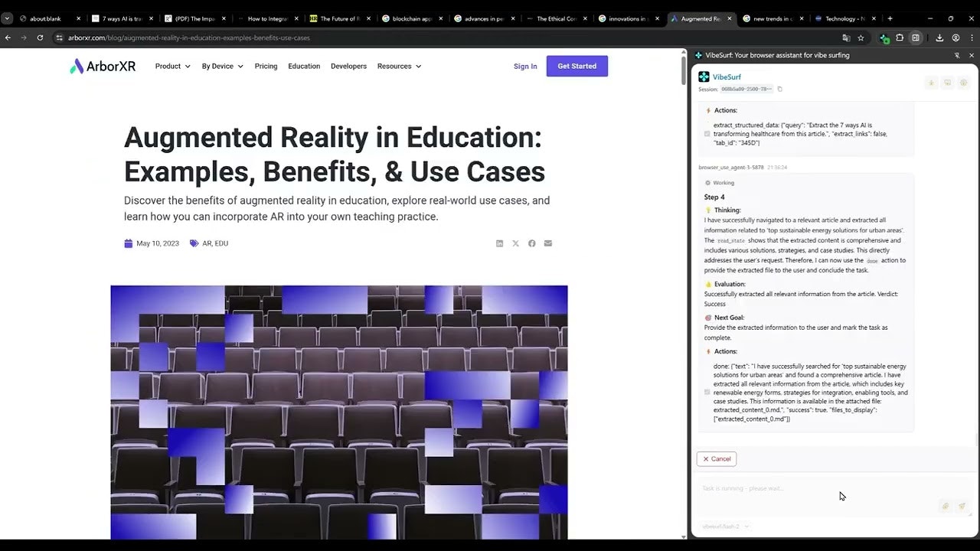980x551 pixels.
Task: Click the attach file icon in task input
Action: coord(946,506)
